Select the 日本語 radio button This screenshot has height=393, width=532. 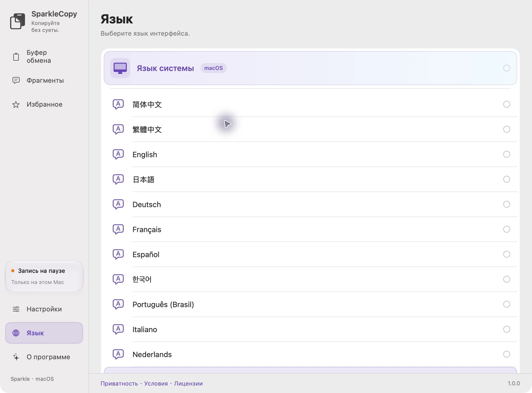tap(506, 179)
